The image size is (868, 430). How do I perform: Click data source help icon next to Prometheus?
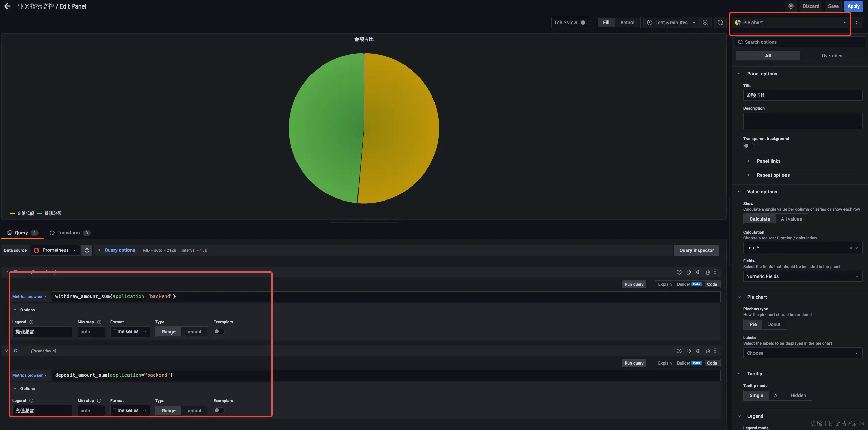87,250
